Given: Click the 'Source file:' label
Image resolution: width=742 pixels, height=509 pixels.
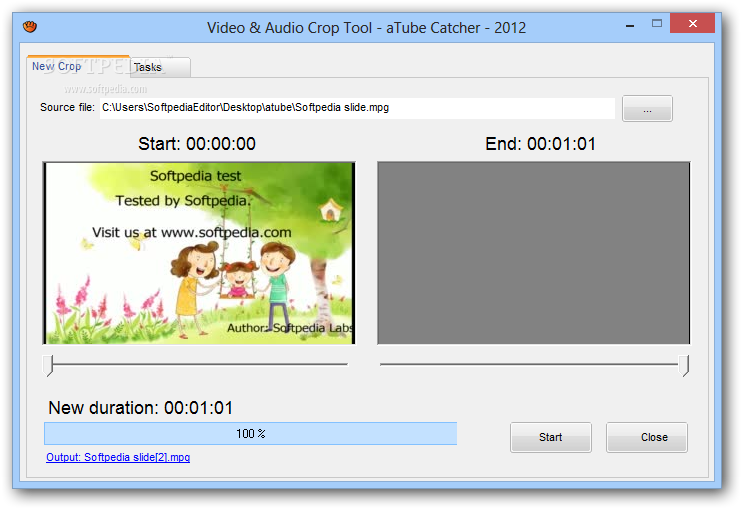Looking at the screenshot, I should (x=67, y=107).
